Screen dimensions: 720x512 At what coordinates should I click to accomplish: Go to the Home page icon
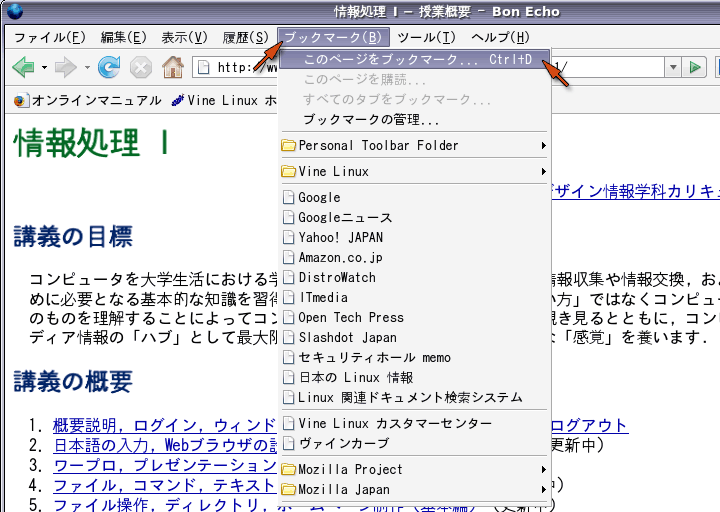click(x=172, y=68)
